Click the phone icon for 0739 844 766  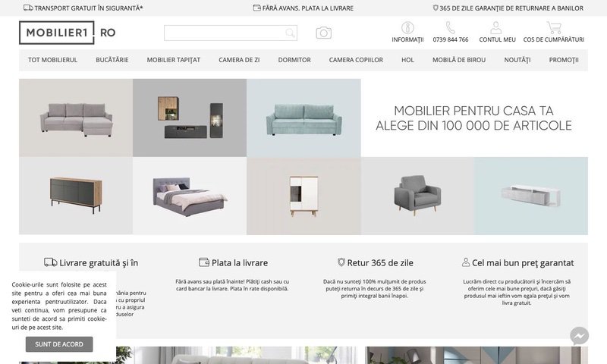point(450,28)
